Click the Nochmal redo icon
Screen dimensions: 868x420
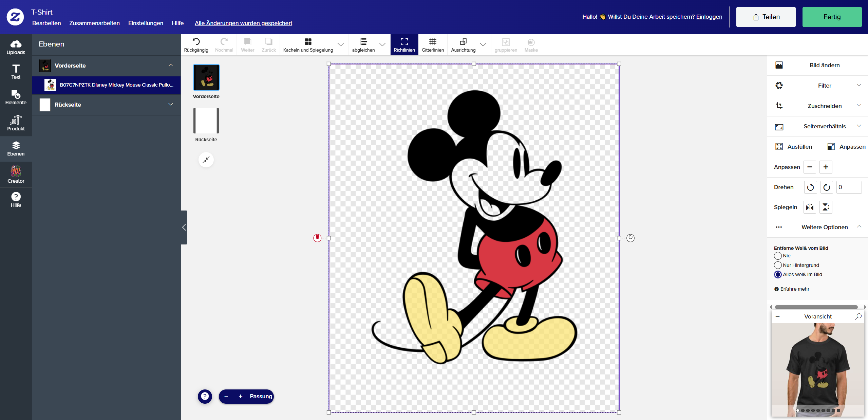click(224, 45)
